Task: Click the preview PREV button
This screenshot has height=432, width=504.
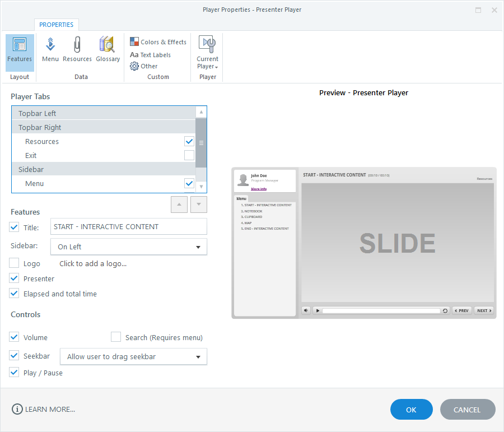Action: pyautogui.click(x=461, y=310)
